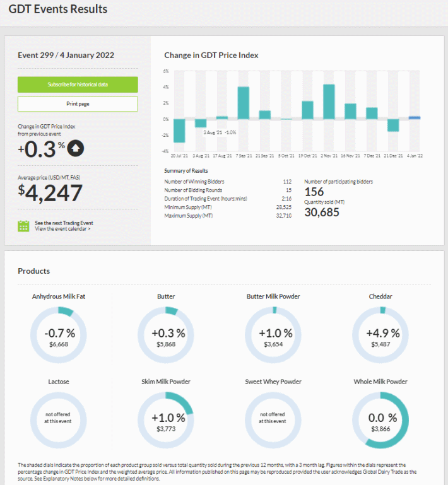Click the Sweet Whey Powder heading

[273, 382]
